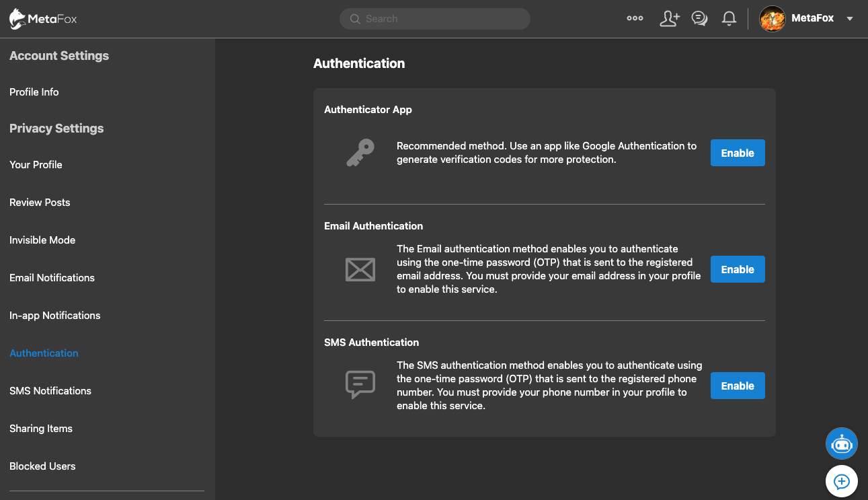The image size is (868, 500).
Task: Click the Email Authentication section title
Action: [x=374, y=226]
